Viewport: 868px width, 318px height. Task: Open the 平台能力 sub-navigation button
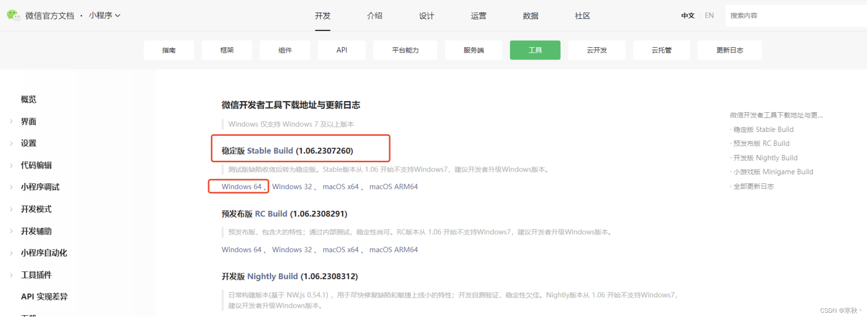click(x=406, y=50)
